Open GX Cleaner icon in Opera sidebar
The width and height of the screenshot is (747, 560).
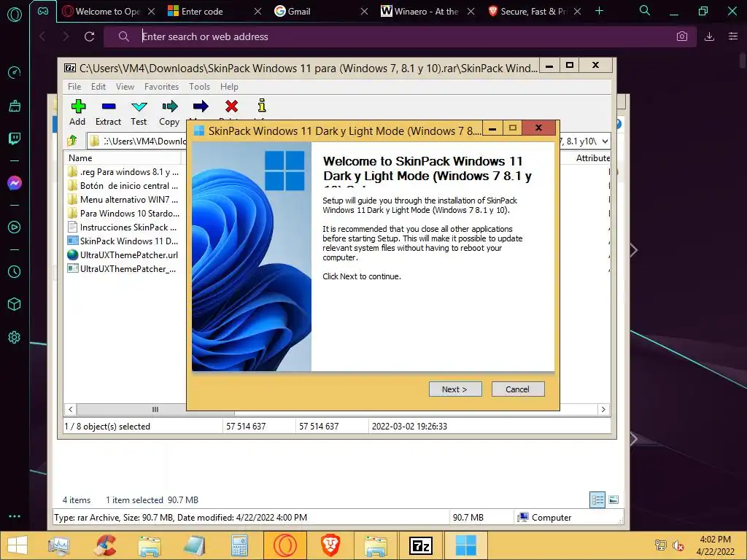(15, 106)
